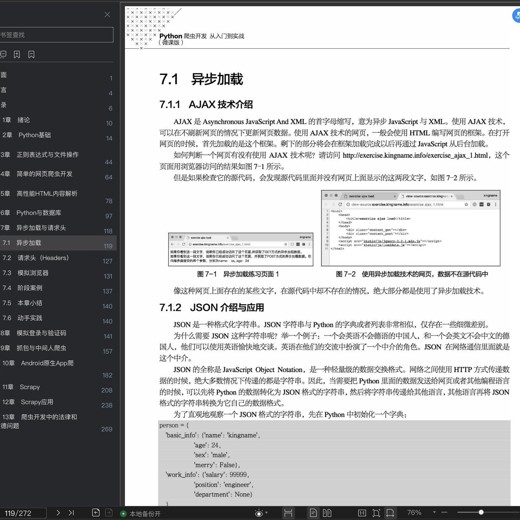Go to 7.6 动手实践 bookmark
This screenshot has width=520, height=520.
[x=22, y=318]
